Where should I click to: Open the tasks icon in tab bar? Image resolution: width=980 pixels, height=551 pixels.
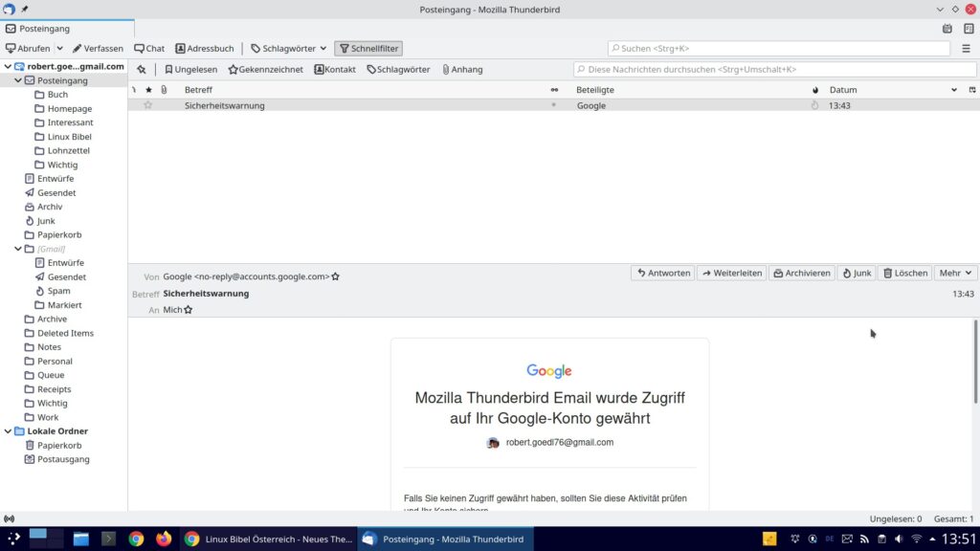[x=969, y=29]
